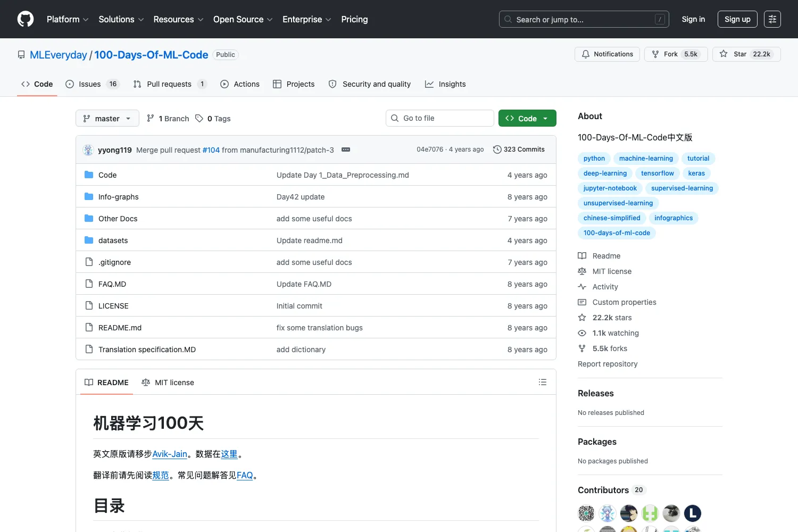The height and width of the screenshot is (532, 798).
Task: Click the tag icon next to Tags
Action: point(199,118)
